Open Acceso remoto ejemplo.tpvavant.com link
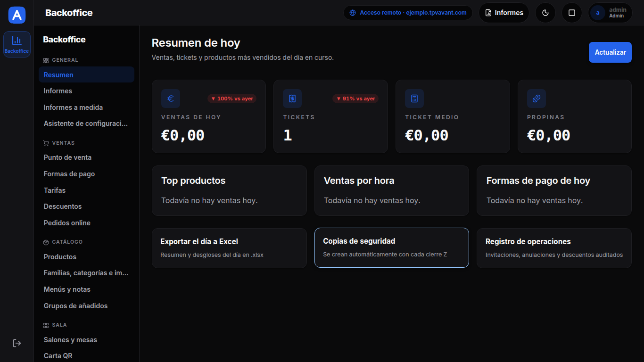Image resolution: width=644 pixels, height=362 pixels. [408, 13]
